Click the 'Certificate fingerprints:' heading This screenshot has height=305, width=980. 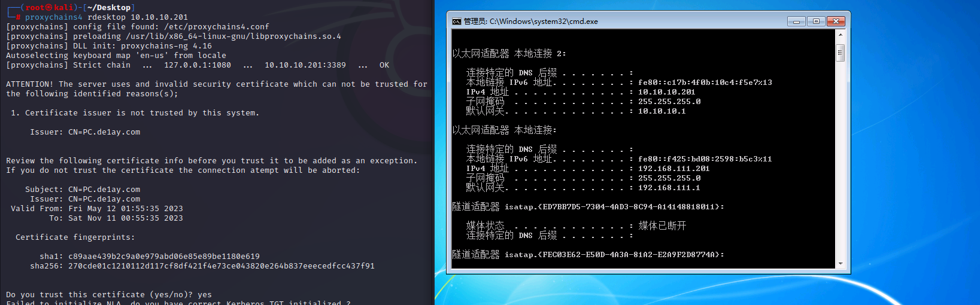75,237
